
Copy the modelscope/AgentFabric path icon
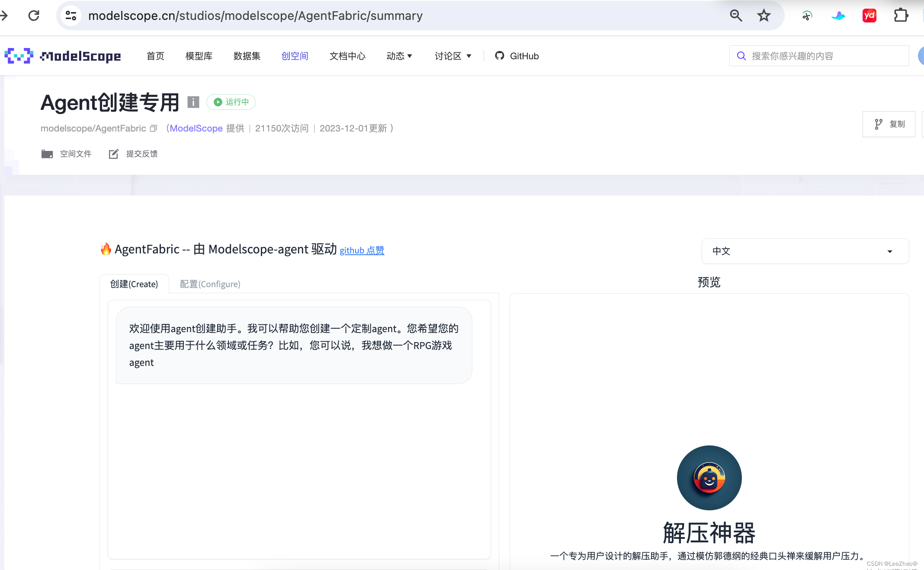pyautogui.click(x=154, y=128)
